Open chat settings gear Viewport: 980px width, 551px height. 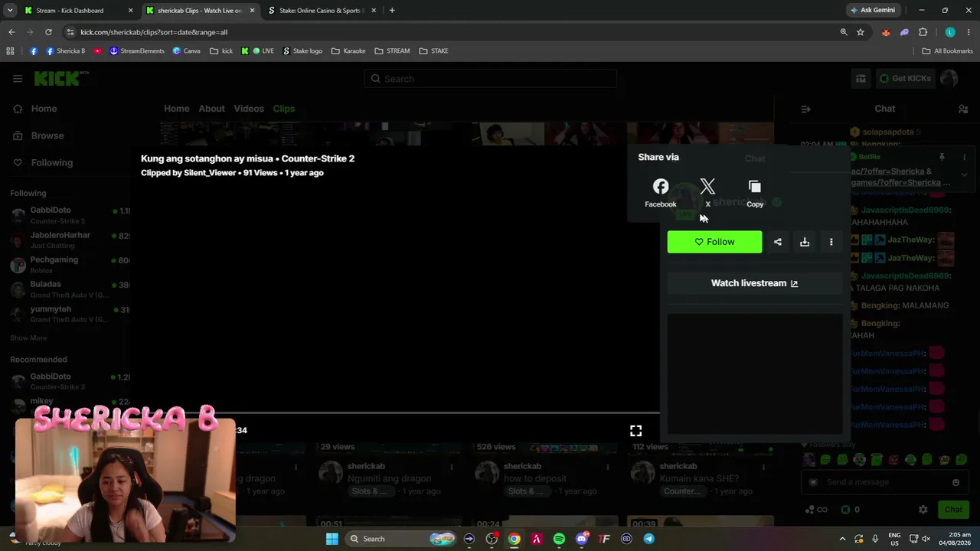pos(923,510)
